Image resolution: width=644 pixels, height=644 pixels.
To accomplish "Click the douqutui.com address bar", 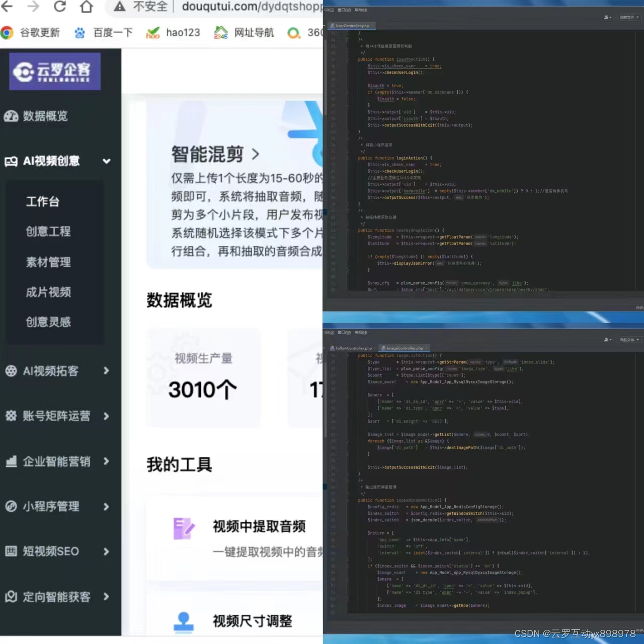I will point(252,7).
